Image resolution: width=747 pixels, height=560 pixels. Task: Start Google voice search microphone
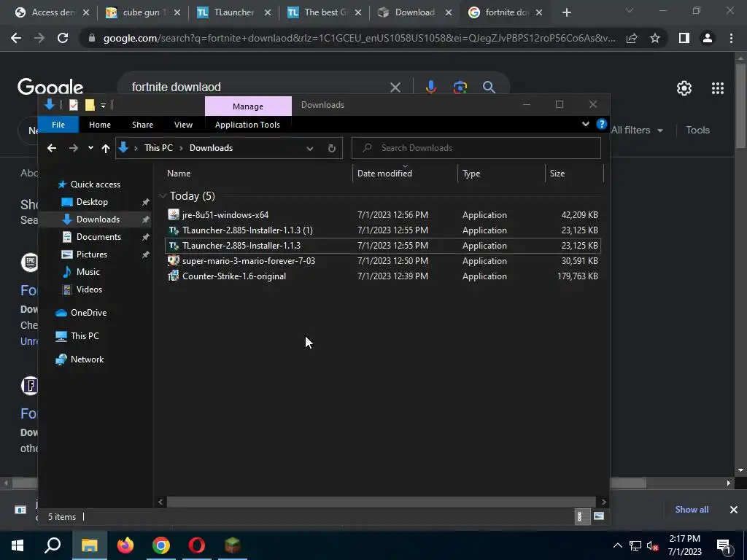430,87
